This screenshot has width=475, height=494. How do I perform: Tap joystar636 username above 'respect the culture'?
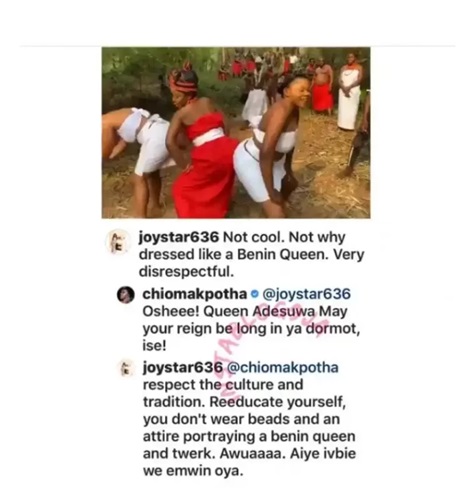point(183,368)
